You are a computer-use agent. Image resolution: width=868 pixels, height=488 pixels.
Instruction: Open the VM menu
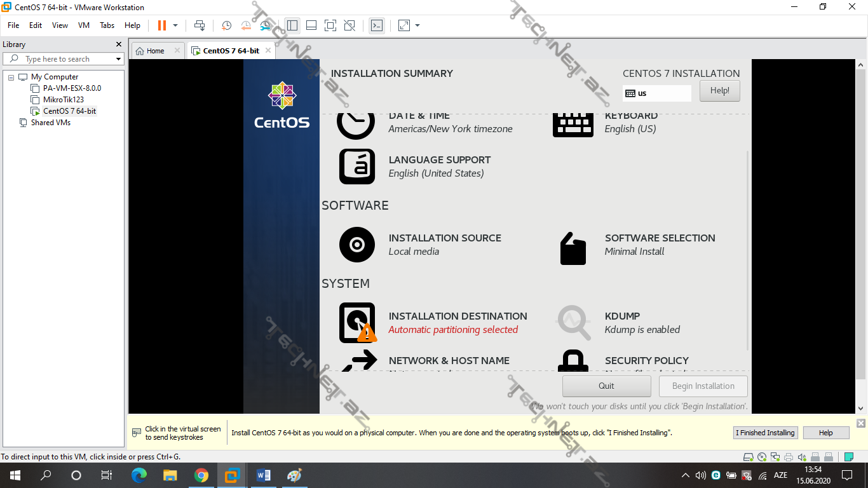coord(84,25)
